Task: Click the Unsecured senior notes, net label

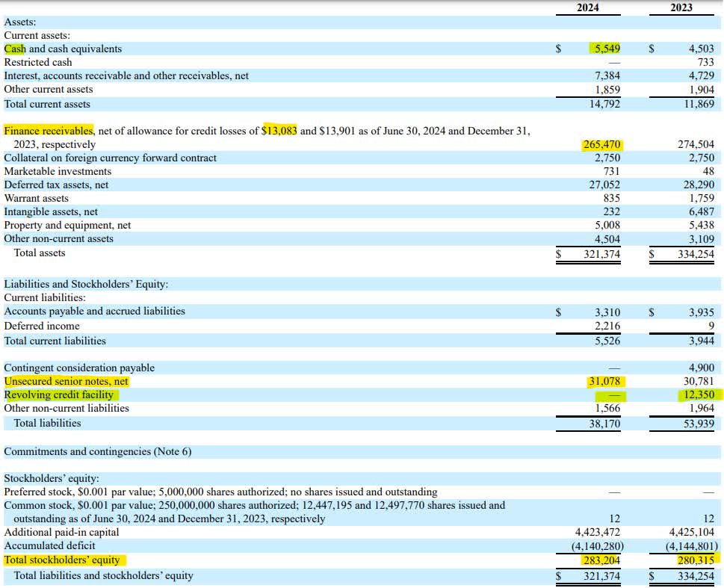Action: point(64,381)
